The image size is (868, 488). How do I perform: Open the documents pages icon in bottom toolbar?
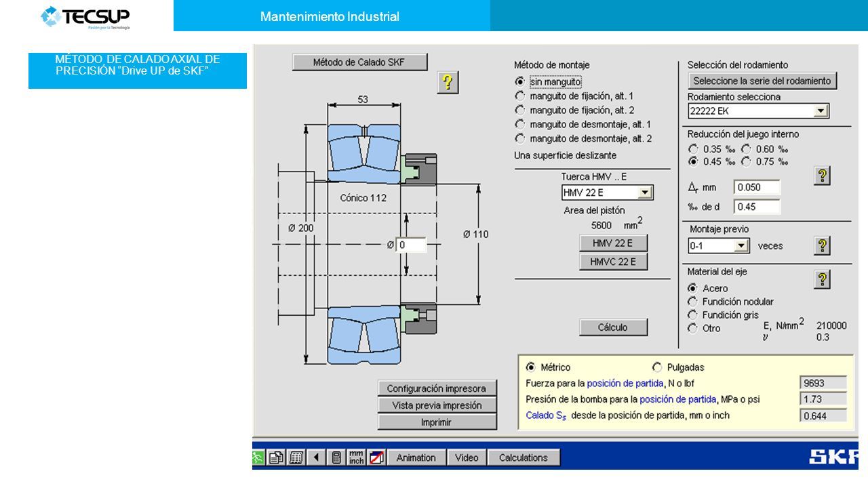coord(276,457)
